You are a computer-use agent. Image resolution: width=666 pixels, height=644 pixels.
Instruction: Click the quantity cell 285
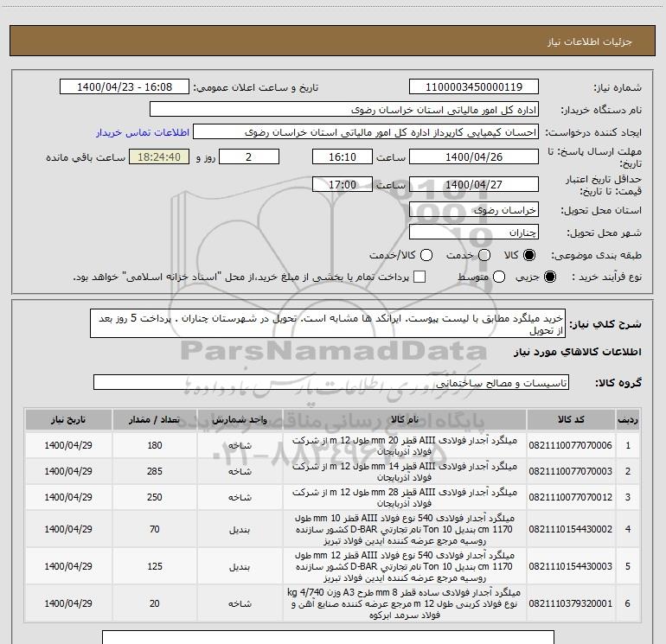pyautogui.click(x=155, y=471)
